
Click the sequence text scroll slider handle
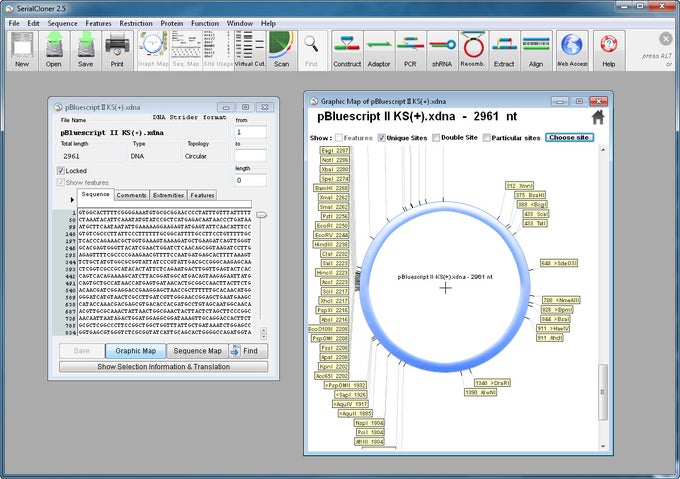tap(262, 215)
